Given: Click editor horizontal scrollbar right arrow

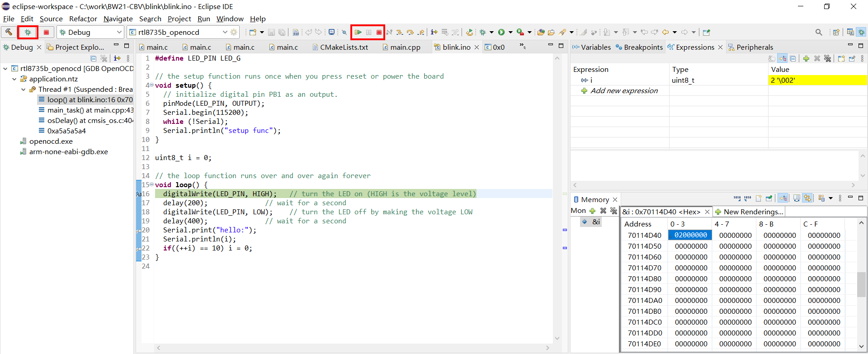Looking at the screenshot, I should 547,348.
